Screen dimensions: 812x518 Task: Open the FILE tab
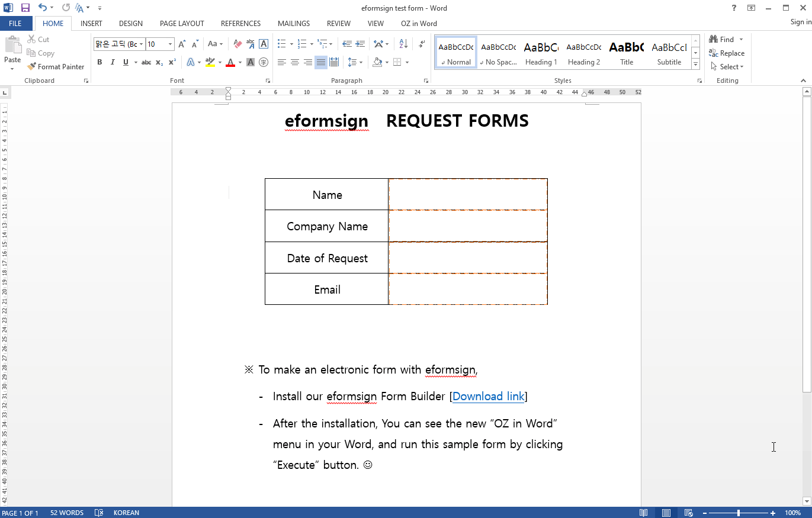[x=15, y=24]
